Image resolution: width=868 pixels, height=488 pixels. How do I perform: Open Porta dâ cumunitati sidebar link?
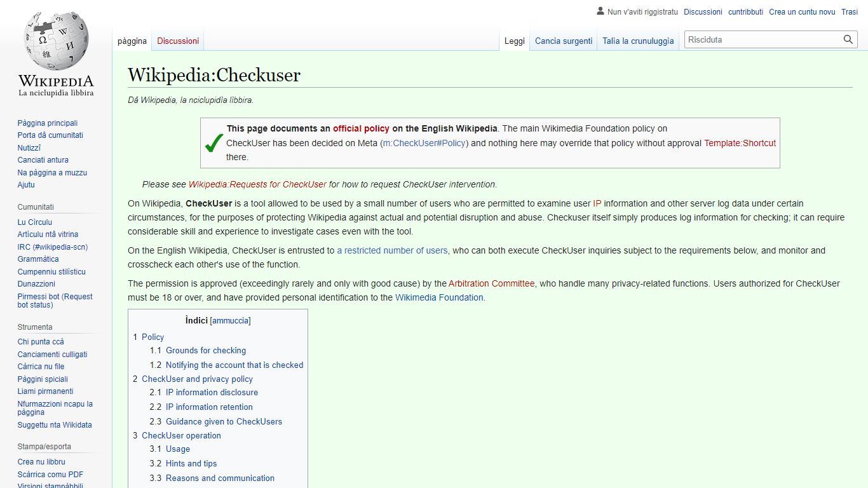[x=50, y=135]
